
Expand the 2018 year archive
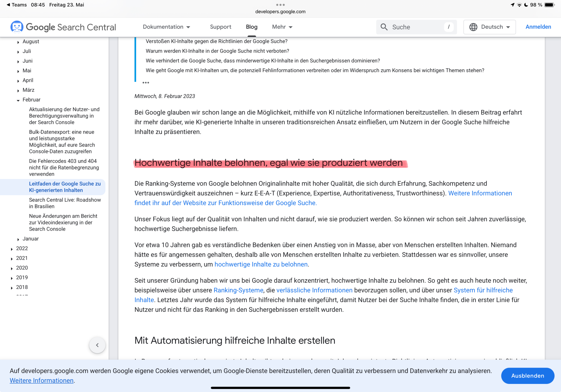tap(12, 288)
